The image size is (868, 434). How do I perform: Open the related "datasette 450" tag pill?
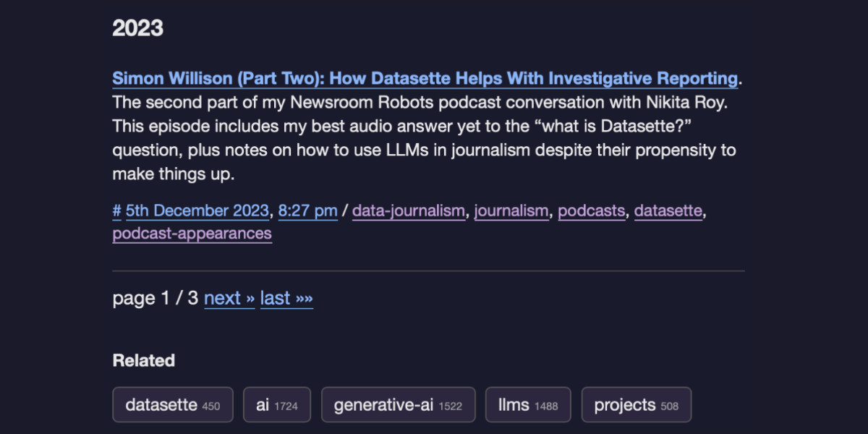[x=172, y=404]
